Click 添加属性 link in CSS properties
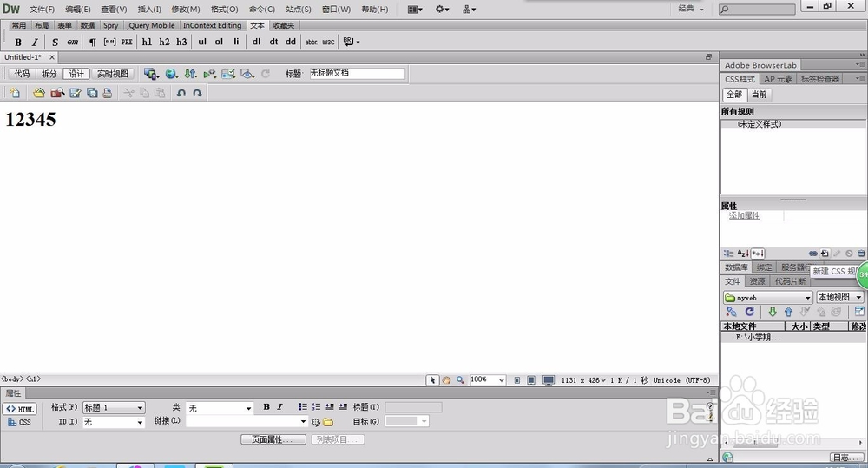The width and height of the screenshot is (868, 468). [744, 215]
